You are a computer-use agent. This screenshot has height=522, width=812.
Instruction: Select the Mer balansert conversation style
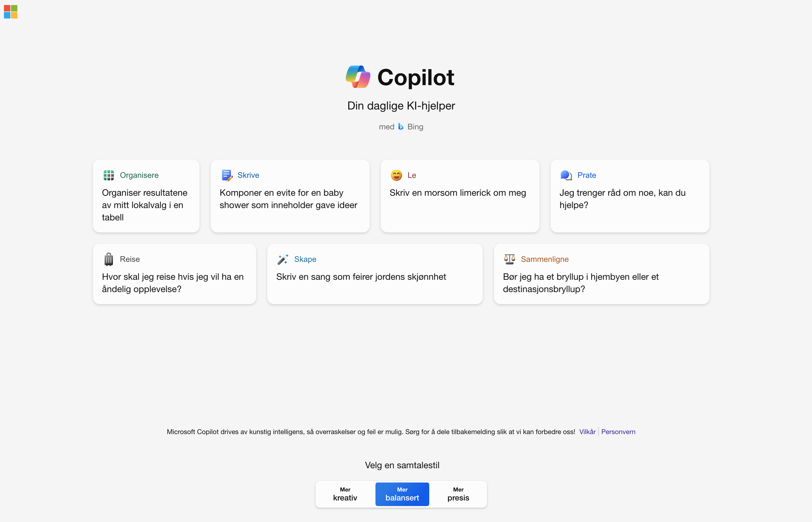pyautogui.click(x=402, y=494)
